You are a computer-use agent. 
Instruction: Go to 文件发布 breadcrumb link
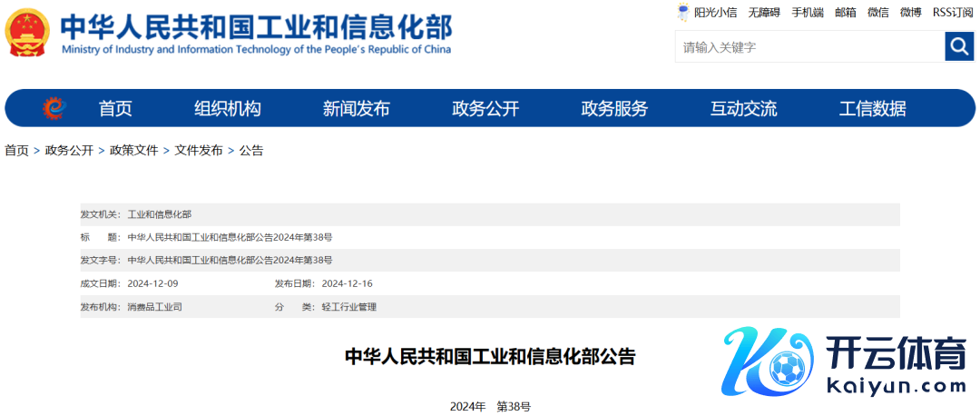tap(199, 151)
